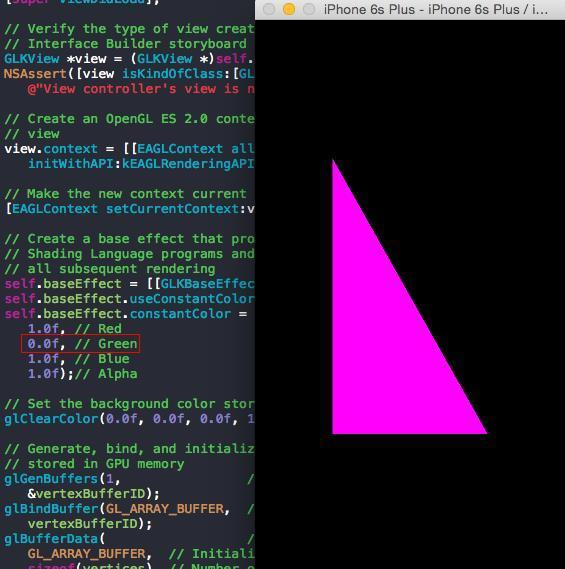Click on the glBufferData line
This screenshot has height=569, width=565.
(x=54, y=539)
